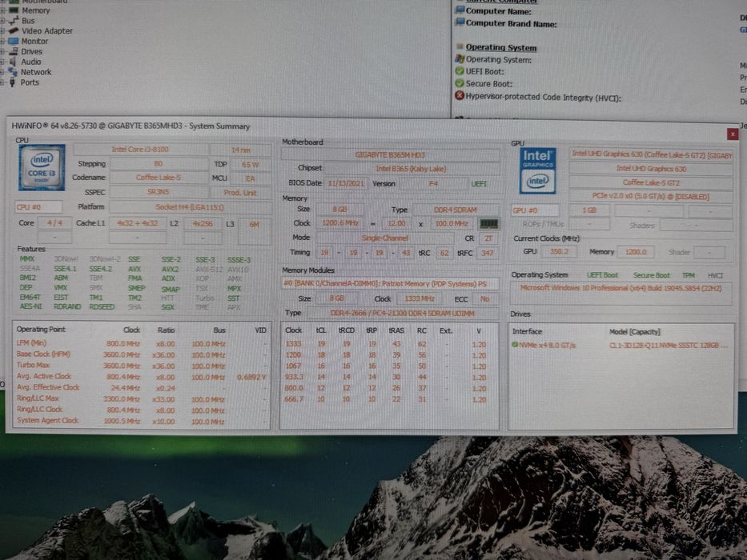Click the 1200.6 MHz memory clock field
Screen dimensions: 747x560
[340, 223]
